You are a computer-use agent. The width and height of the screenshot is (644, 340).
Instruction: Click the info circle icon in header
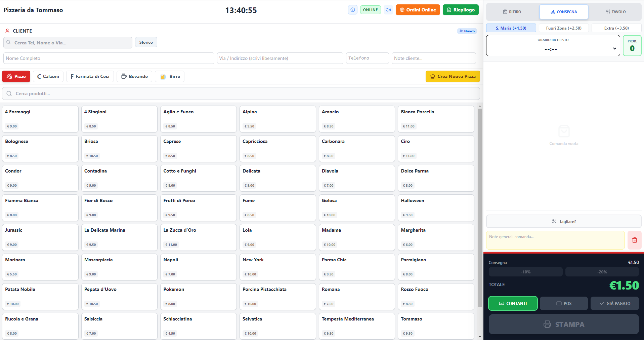coord(352,10)
